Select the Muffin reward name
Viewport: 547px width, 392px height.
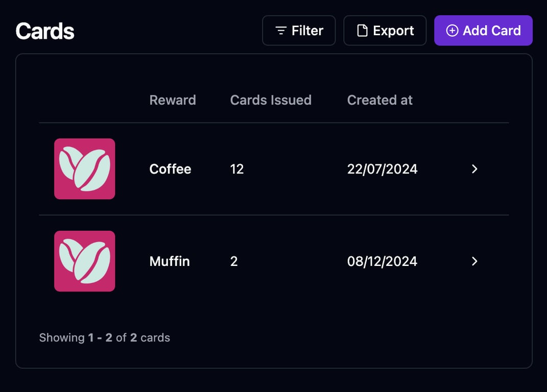[x=170, y=261]
